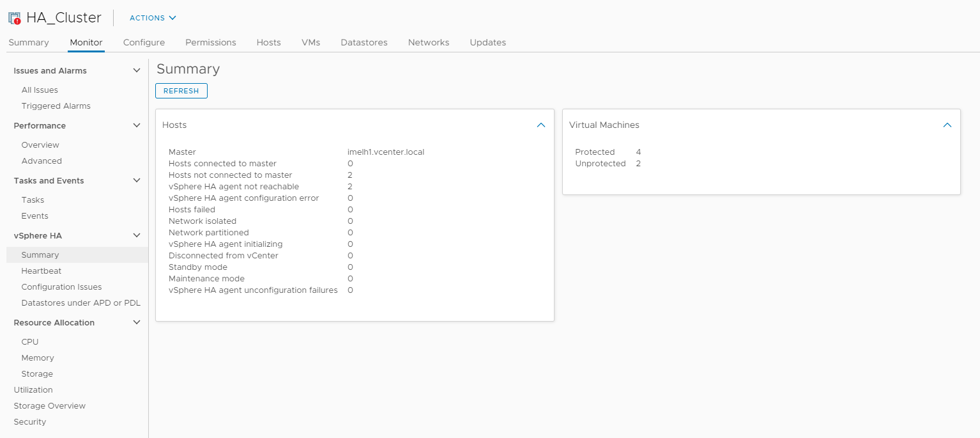Screen dimensions: 980x438
Task: Select Security in sidebar
Action: point(30,422)
